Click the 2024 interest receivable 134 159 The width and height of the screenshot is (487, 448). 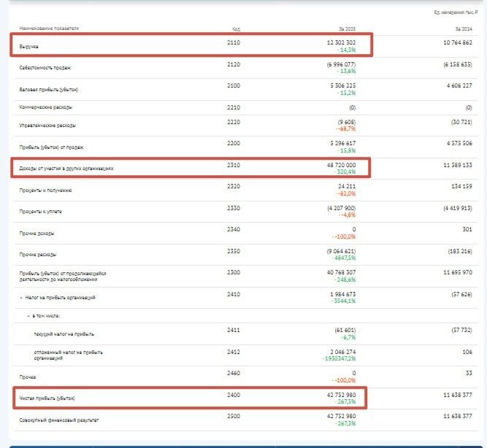tap(461, 186)
